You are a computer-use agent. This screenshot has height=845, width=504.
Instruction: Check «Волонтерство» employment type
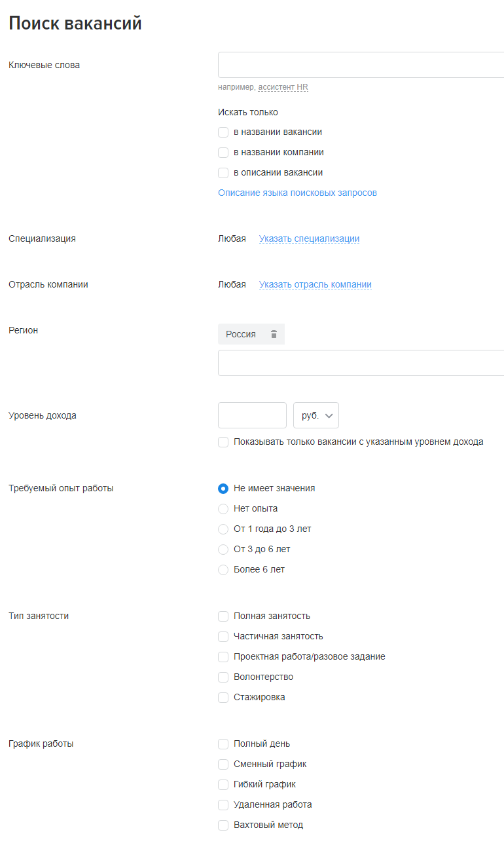pyautogui.click(x=223, y=677)
